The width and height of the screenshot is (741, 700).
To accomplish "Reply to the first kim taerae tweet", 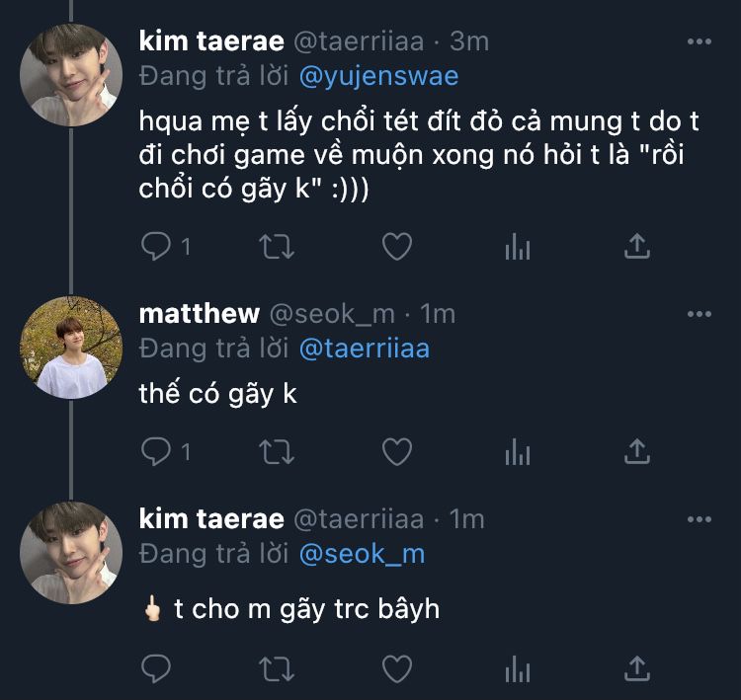I will 156,246.
